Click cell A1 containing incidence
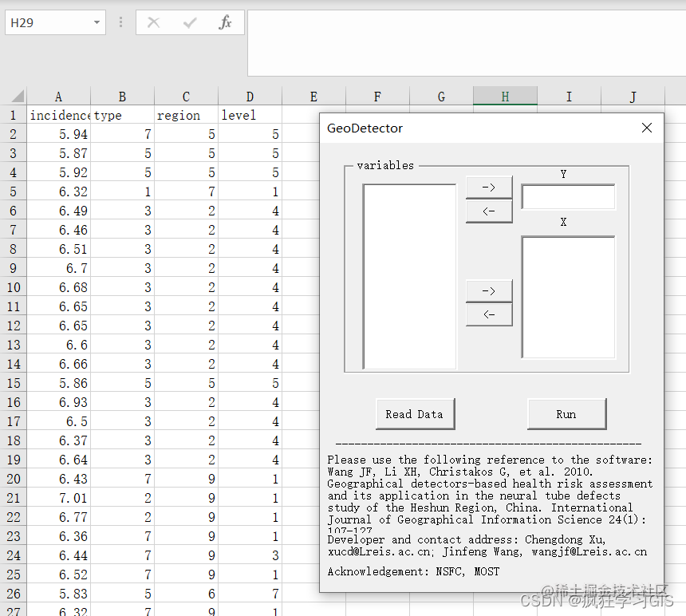 pyautogui.click(x=58, y=115)
